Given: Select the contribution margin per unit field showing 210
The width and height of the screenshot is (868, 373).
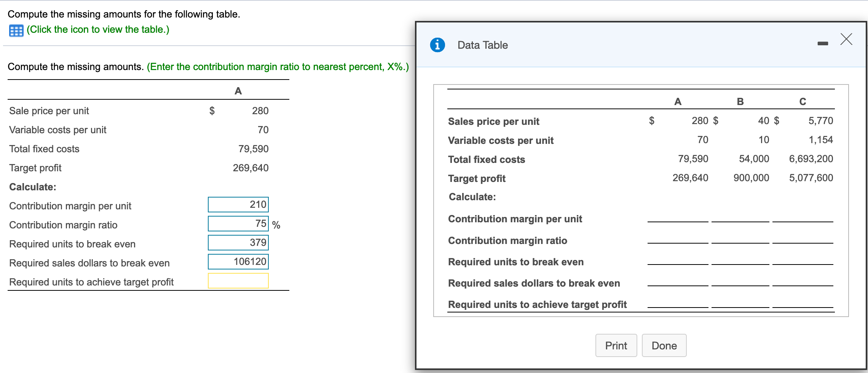Looking at the screenshot, I should [x=238, y=204].
